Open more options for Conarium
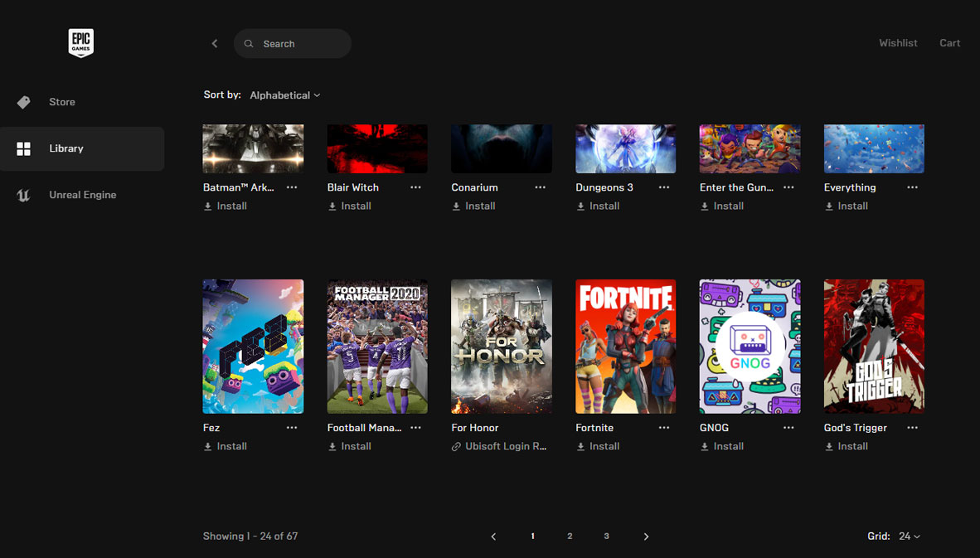This screenshot has width=980, height=558. (540, 187)
